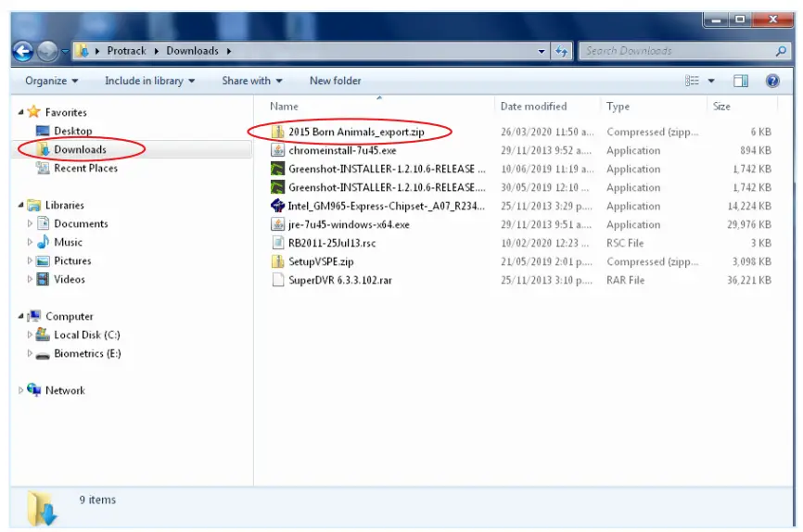
Task: Click RAR File type cell
Action: [625, 280]
